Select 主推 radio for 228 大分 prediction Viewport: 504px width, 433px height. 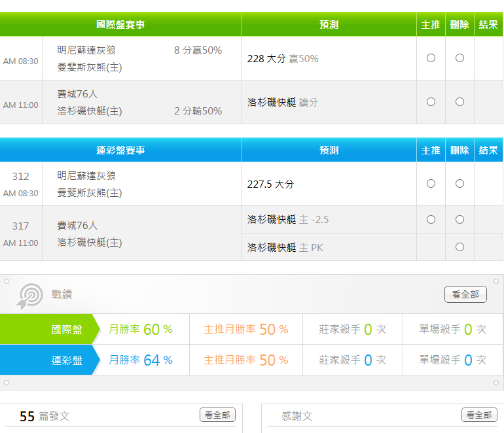(x=431, y=58)
